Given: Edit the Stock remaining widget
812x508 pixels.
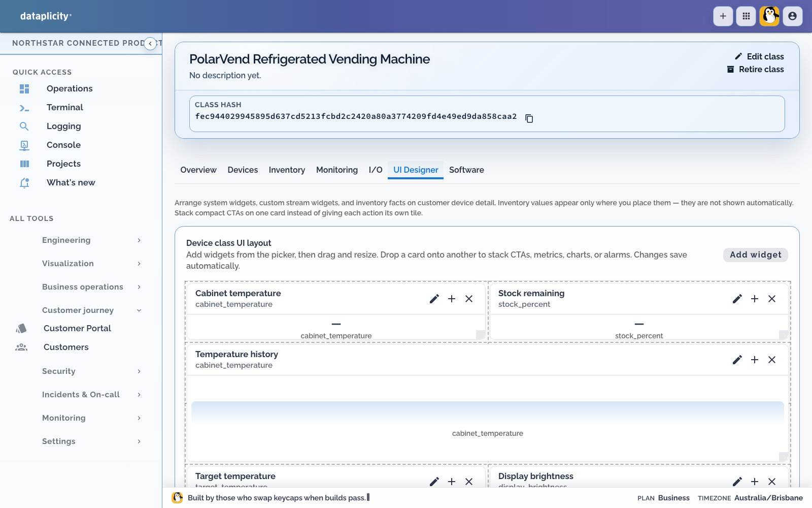Looking at the screenshot, I should [x=737, y=299].
